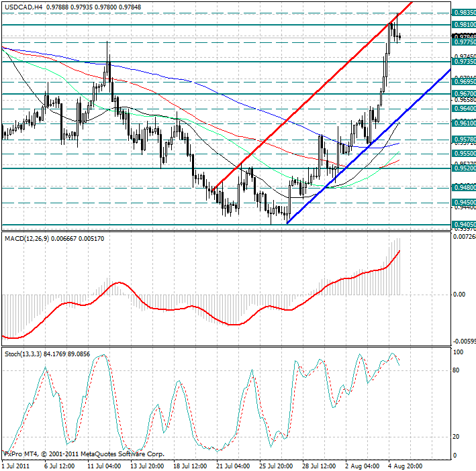Select the 0.9405 price level label
This screenshot has width=476, height=471.
click(464, 225)
